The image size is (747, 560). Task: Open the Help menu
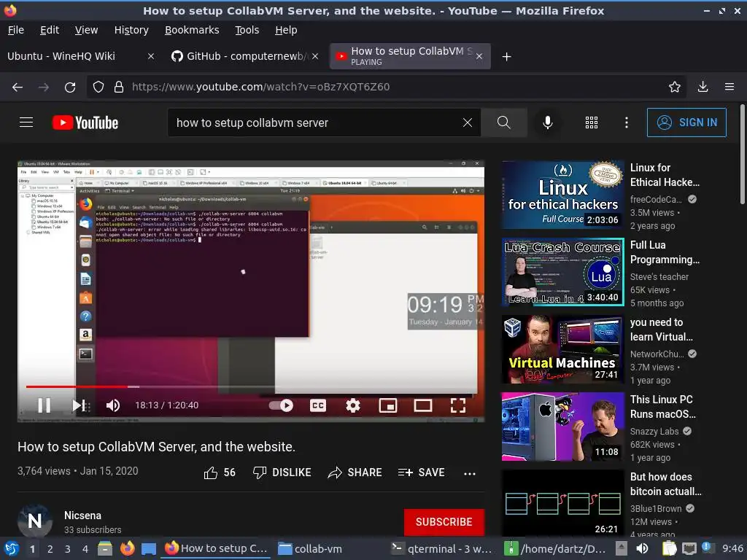(x=286, y=30)
